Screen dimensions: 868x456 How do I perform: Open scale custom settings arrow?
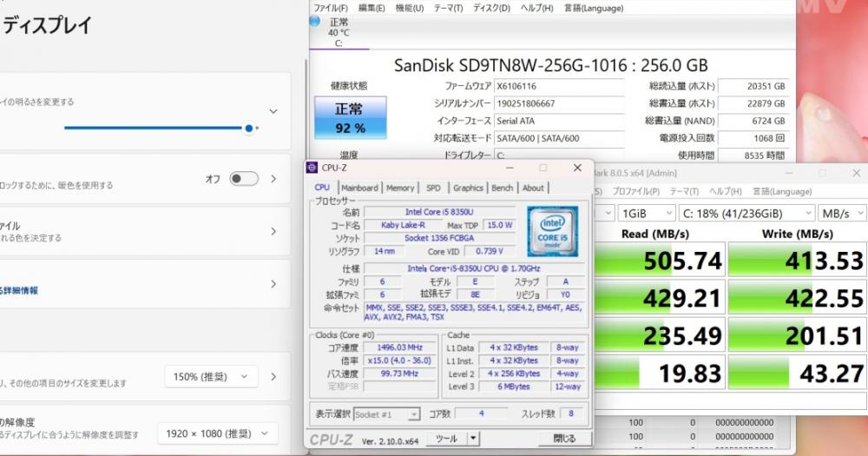tap(273, 377)
